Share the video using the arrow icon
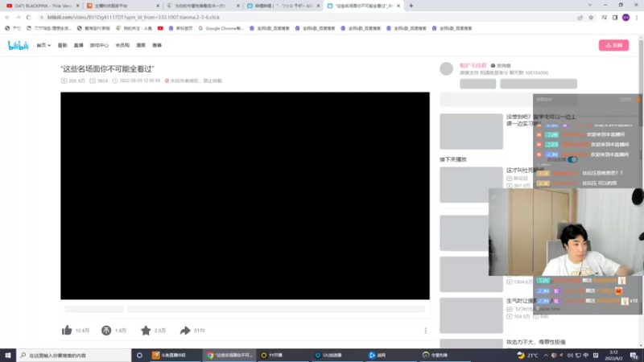Viewport: 644px width, 362px height. click(185, 331)
